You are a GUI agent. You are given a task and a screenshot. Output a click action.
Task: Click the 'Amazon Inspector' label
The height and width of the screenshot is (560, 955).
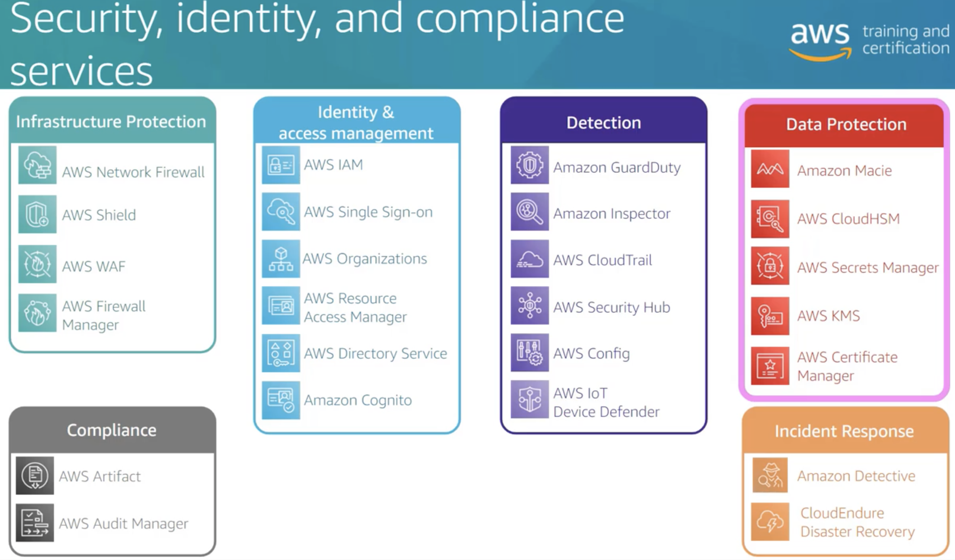click(612, 214)
